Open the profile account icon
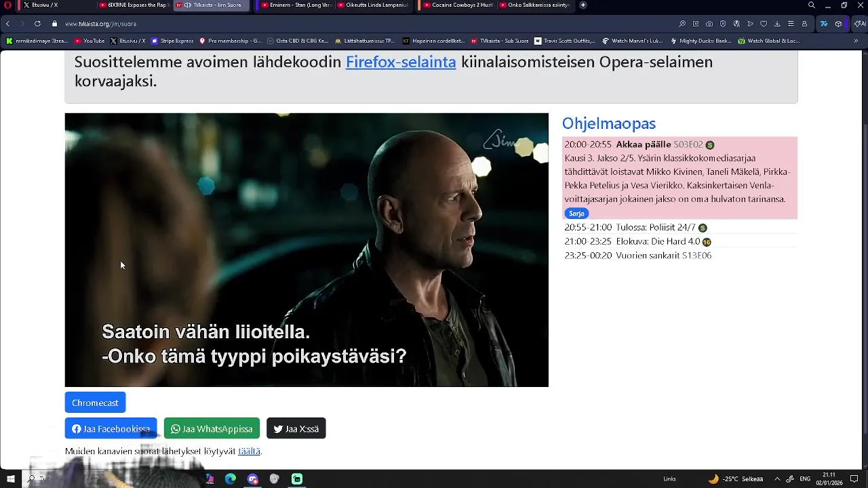This screenshot has width=868, height=488. [804, 24]
